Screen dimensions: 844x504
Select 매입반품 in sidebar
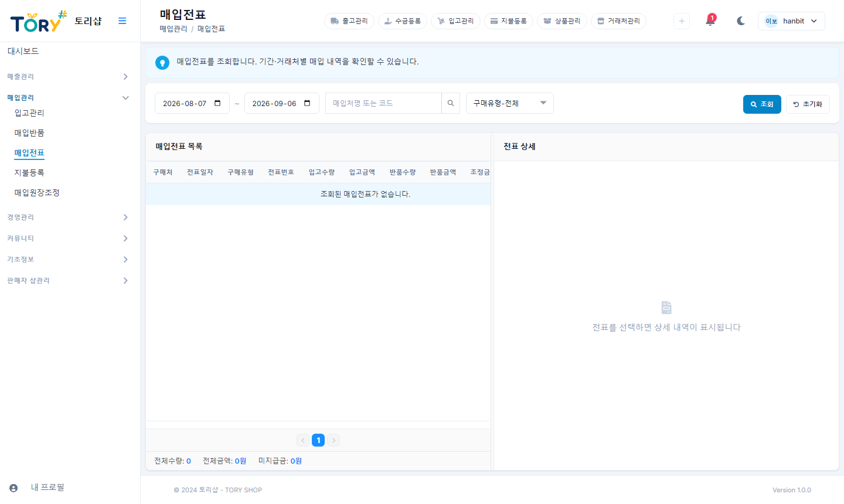tap(29, 133)
